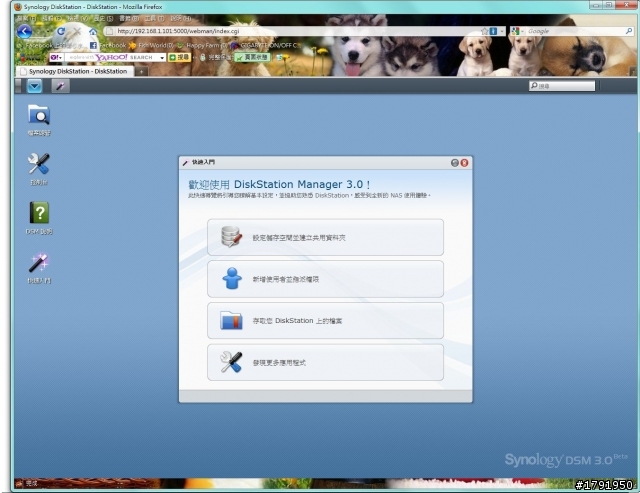
Task: Expand Yahoo search field dropdown arrow
Action: pyautogui.click(x=162, y=58)
